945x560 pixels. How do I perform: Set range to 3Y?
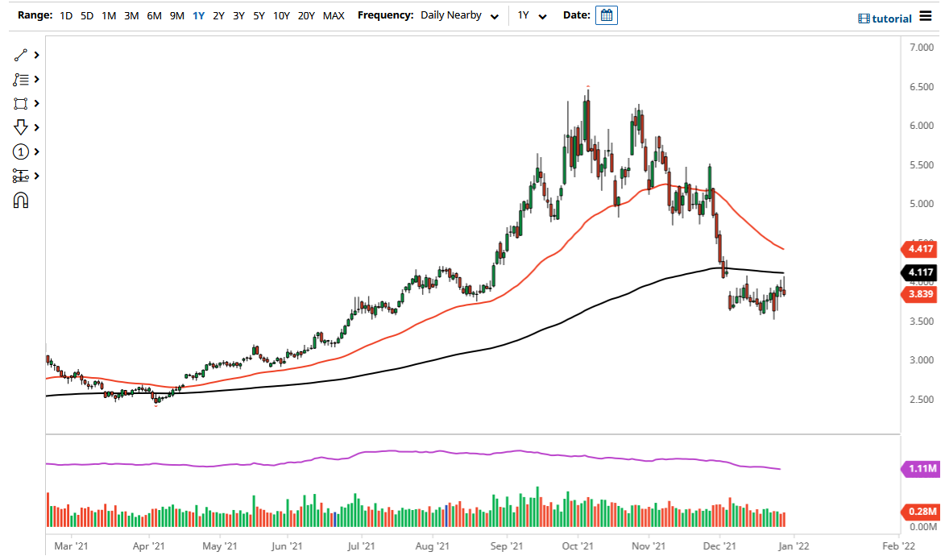tap(238, 15)
